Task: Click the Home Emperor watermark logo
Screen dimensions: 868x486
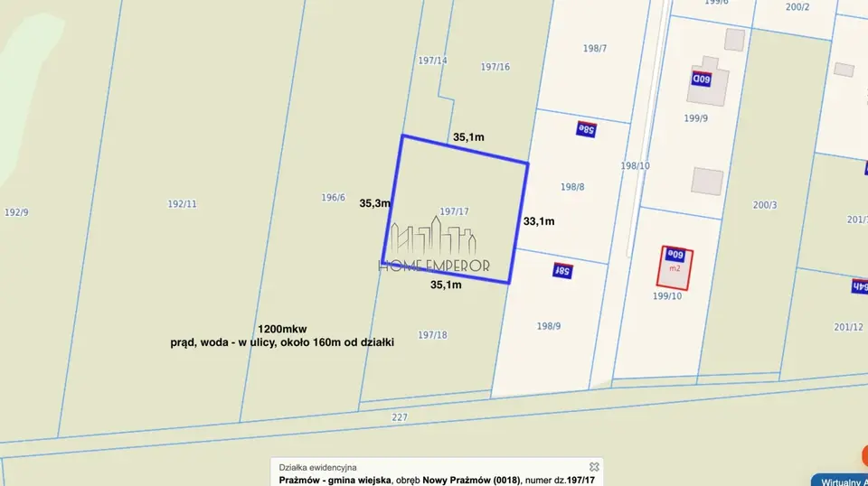Action: pyautogui.click(x=434, y=245)
